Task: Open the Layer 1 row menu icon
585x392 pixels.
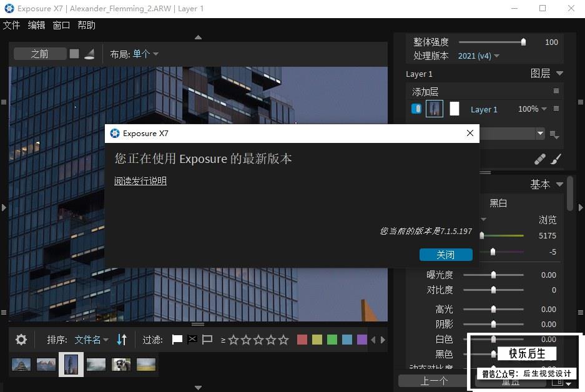Action: 556,109
